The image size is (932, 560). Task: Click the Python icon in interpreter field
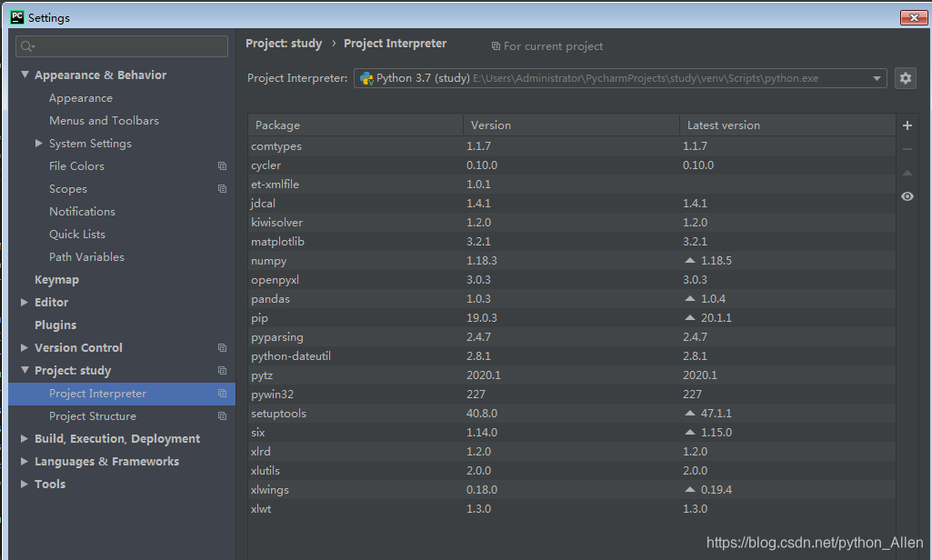pyautogui.click(x=366, y=78)
